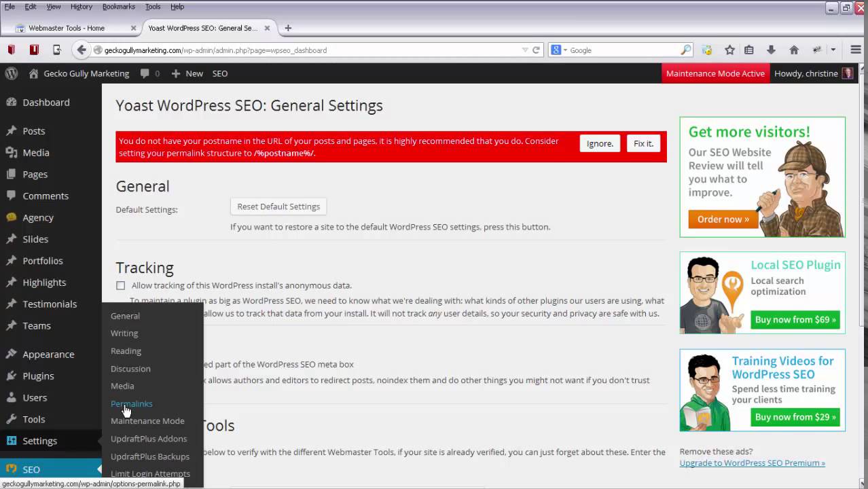
Task: Click Reset Default Settings button
Action: click(x=278, y=206)
